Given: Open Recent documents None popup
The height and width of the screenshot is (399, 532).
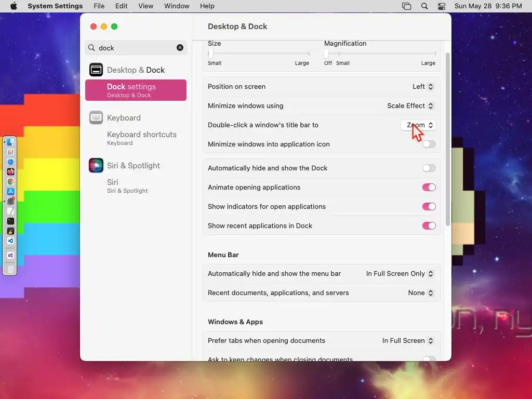Looking at the screenshot, I should [x=421, y=293].
